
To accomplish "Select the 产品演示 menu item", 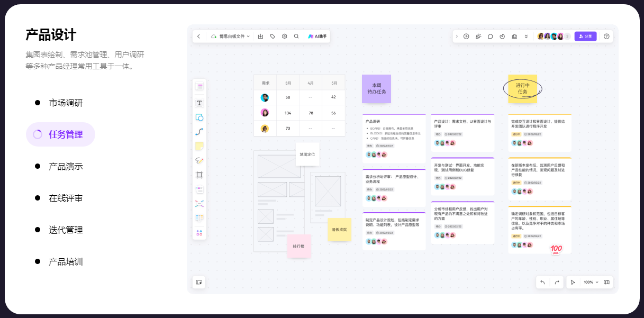I will coord(66,166).
